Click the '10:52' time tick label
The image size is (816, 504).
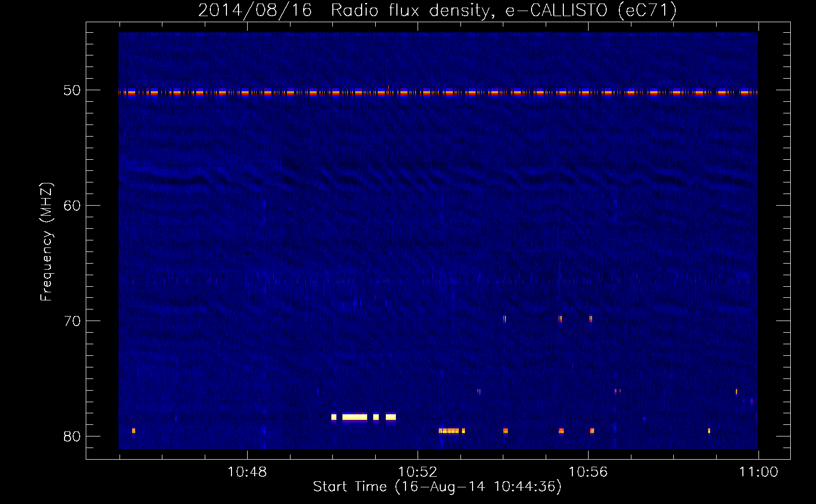(x=418, y=472)
